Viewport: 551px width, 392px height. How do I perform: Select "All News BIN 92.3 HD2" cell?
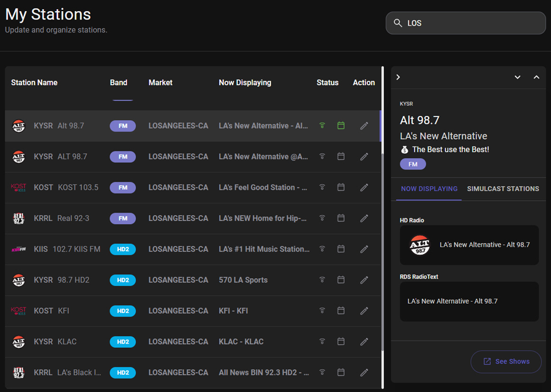point(264,372)
